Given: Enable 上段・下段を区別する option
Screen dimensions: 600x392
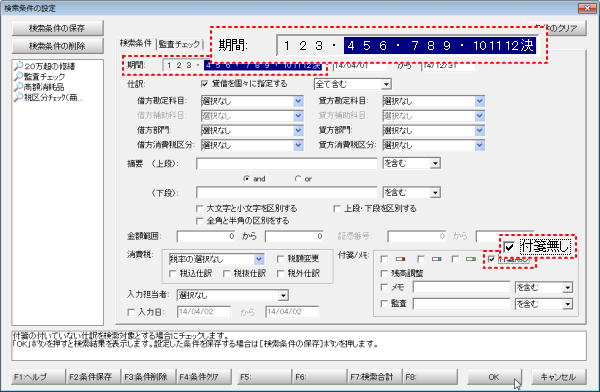Looking at the screenshot, I should [337, 209].
